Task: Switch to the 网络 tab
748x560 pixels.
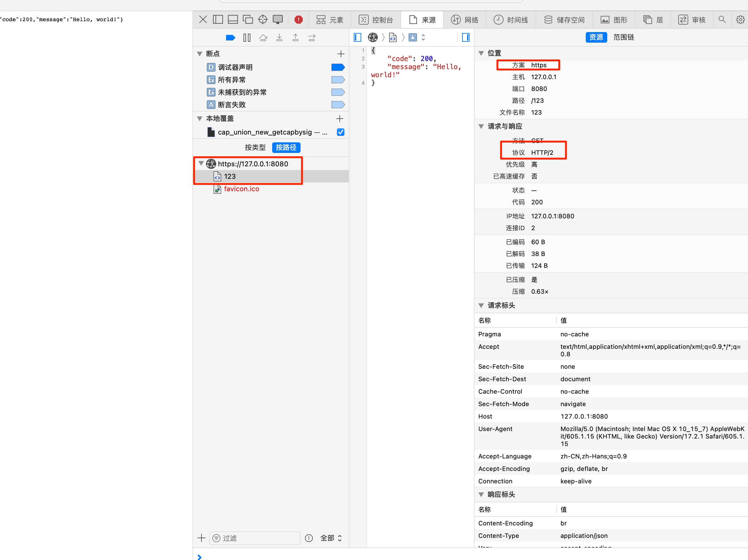Action: point(465,19)
